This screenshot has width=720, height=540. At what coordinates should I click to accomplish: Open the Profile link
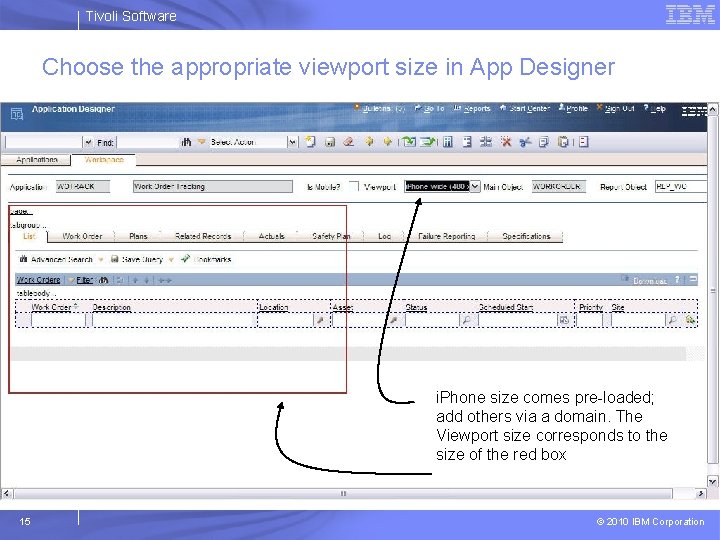coord(573,109)
